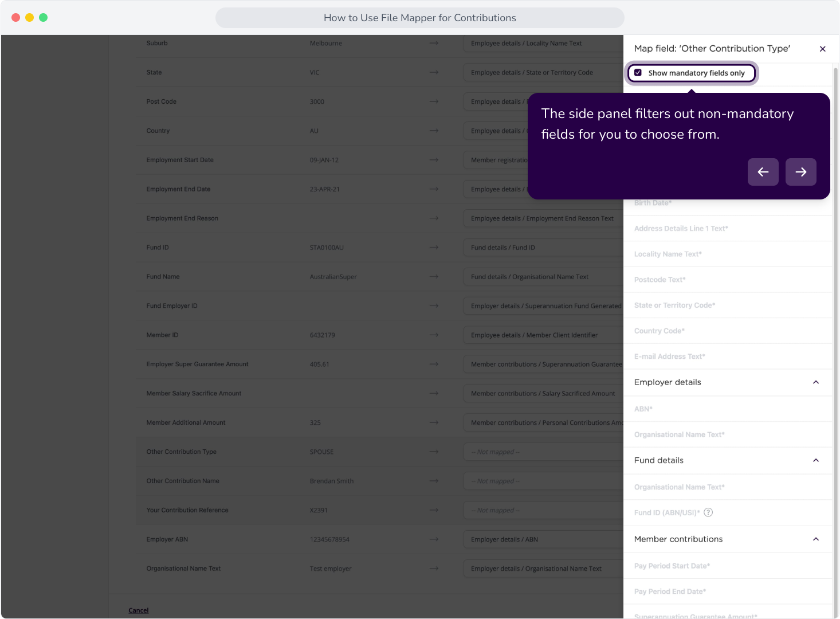The image size is (840, 619).
Task: Go to next tutorial step arrow
Action: click(x=800, y=172)
